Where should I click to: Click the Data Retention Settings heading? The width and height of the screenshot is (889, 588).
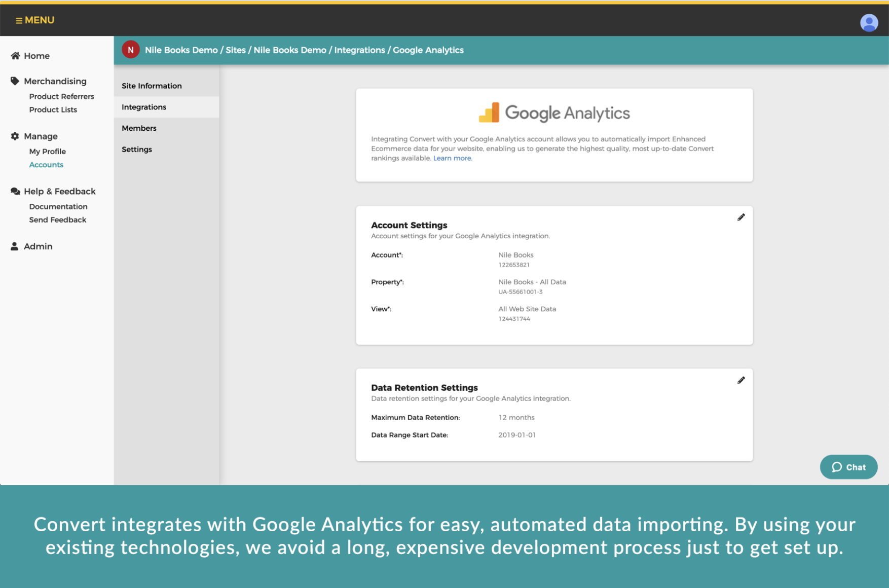pyautogui.click(x=424, y=388)
